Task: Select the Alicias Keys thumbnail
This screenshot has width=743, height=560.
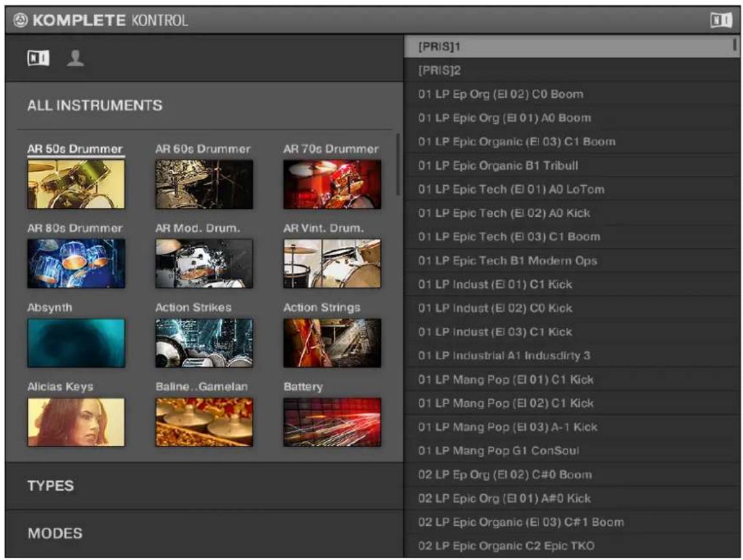Action: [76, 422]
